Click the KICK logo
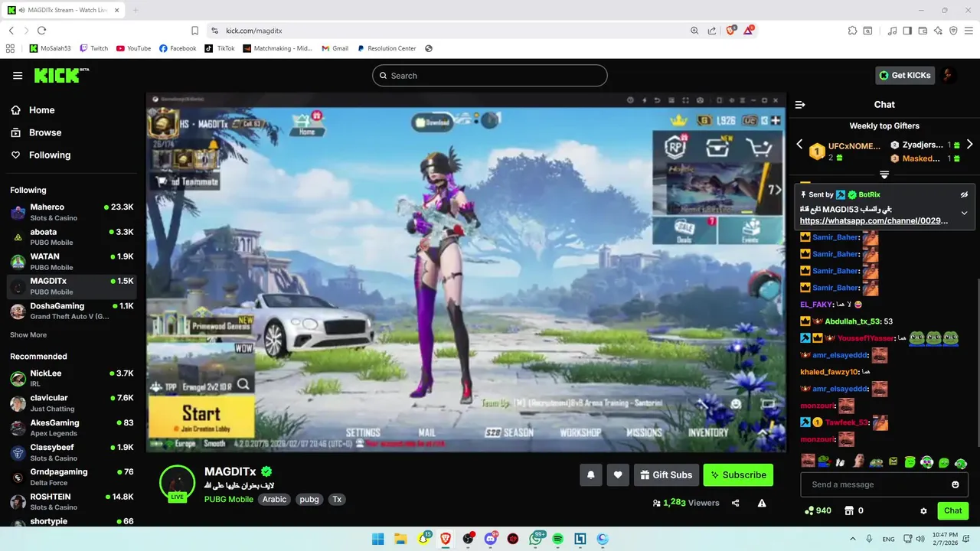The height and width of the screenshot is (551, 980). pos(61,75)
